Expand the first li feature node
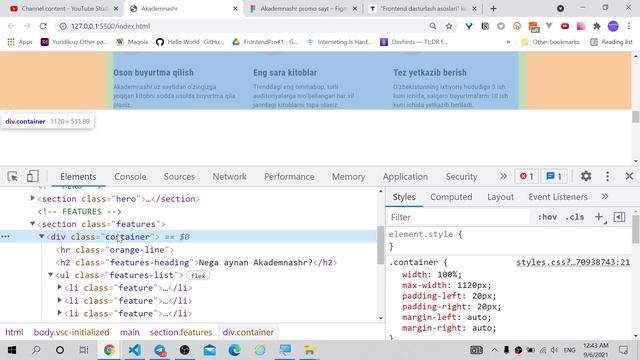This screenshot has height=360, width=640. [60, 287]
